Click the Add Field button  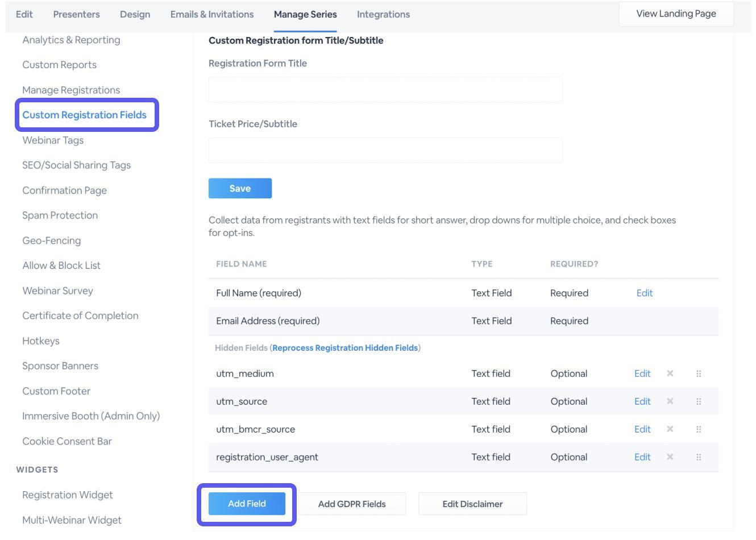point(247,504)
